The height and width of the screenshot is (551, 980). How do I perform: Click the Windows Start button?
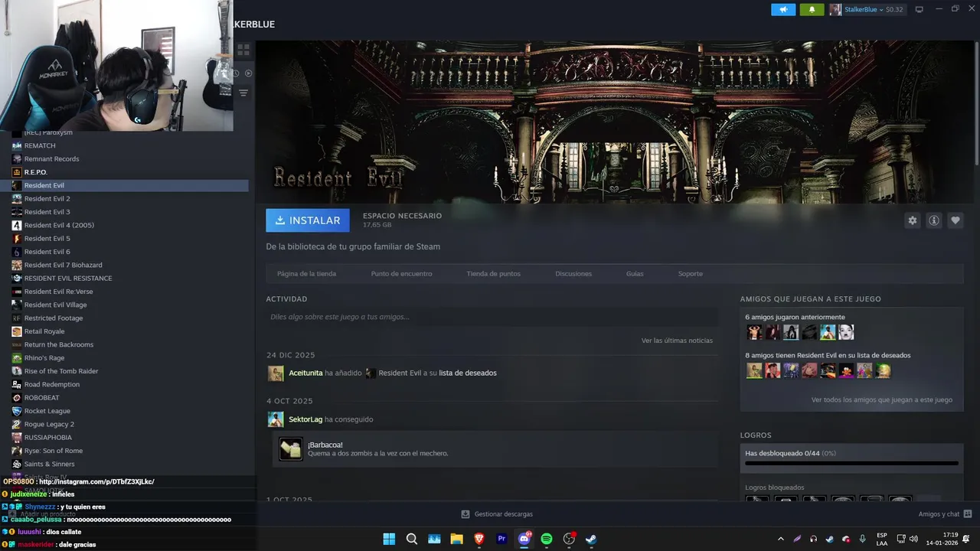tap(389, 539)
